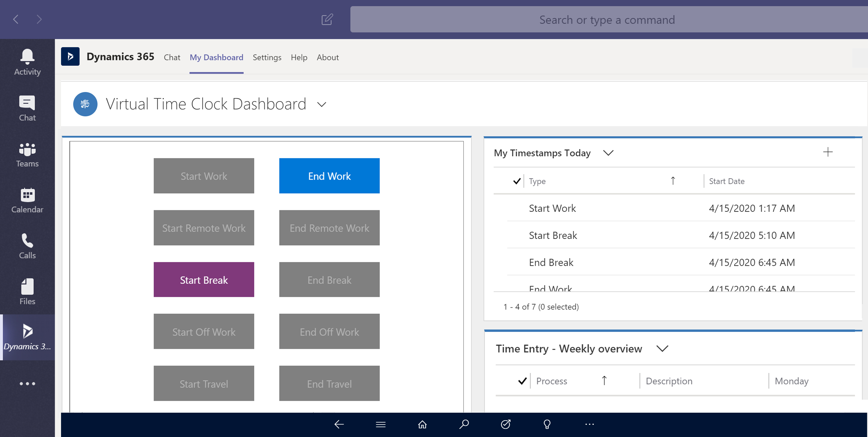868x437 pixels.
Task: Open more options ellipsis in bottom bar
Action: click(x=589, y=424)
